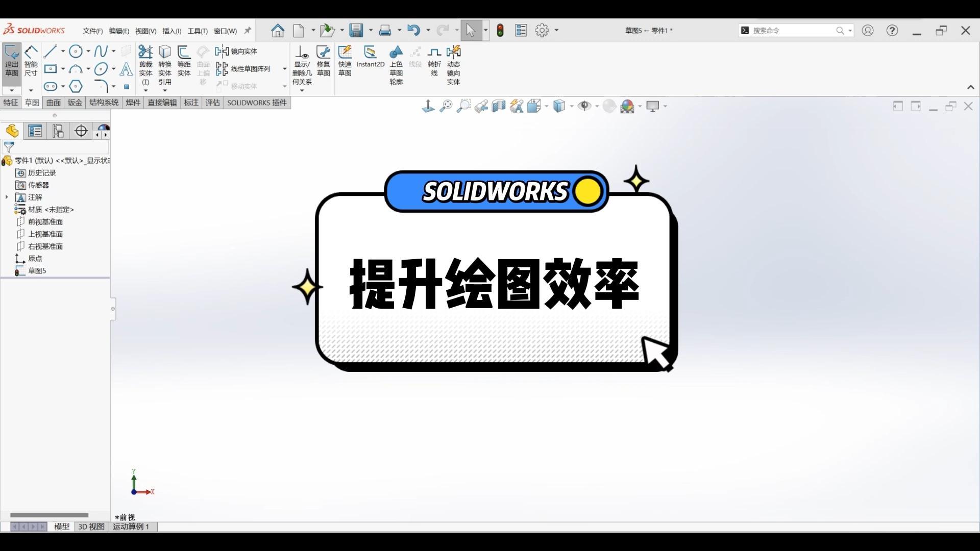Screen dimensions: 980x551
Task: Open the Linear Sketch Pattern dropdown arrow
Action: coord(285,69)
